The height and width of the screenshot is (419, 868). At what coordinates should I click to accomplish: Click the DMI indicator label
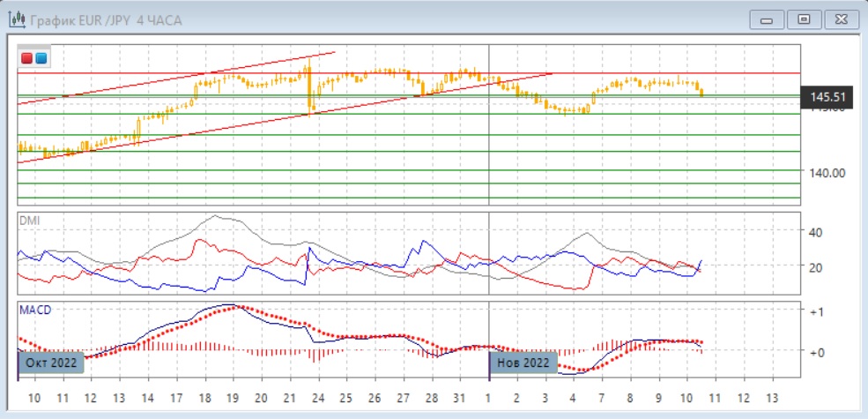click(x=28, y=220)
